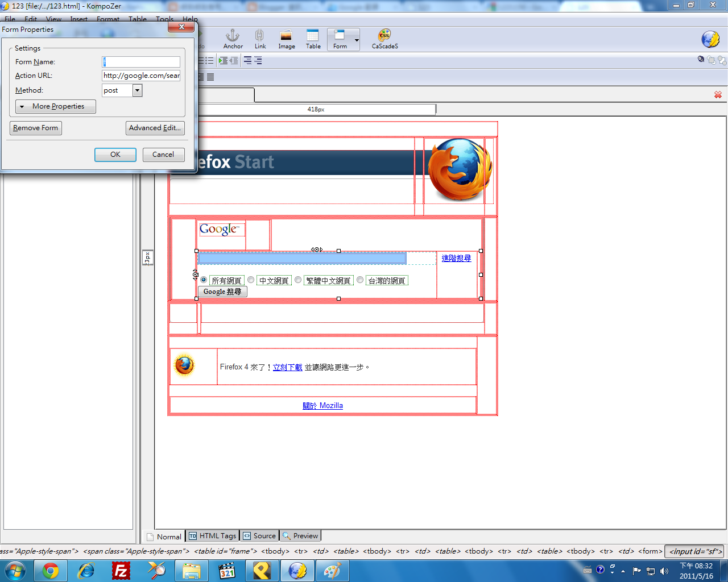The image size is (728, 582).
Task: Justify text alignment icon
Action: coord(210,77)
